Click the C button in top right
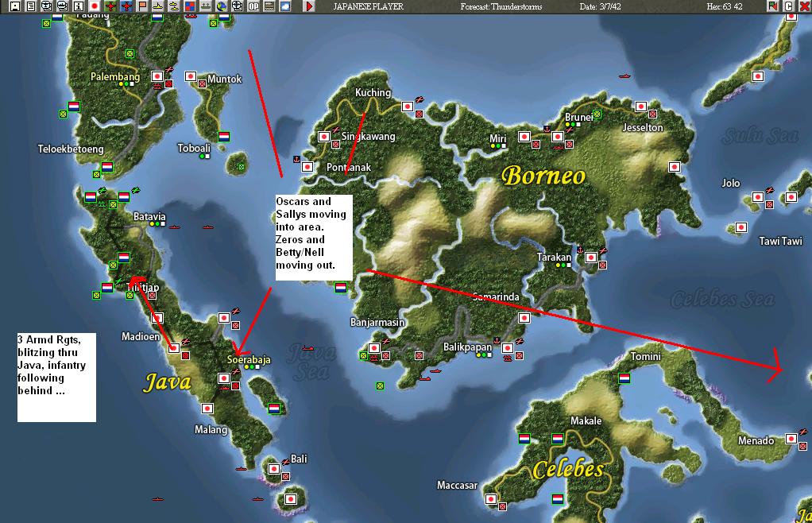Screen dimensions: 812x523 coord(789,6)
